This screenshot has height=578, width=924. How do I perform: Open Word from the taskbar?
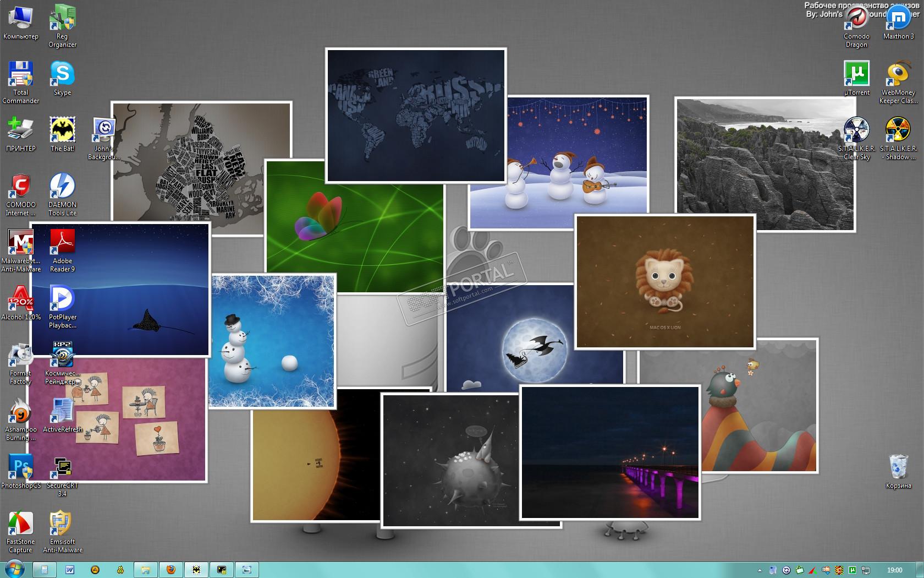coord(70,570)
